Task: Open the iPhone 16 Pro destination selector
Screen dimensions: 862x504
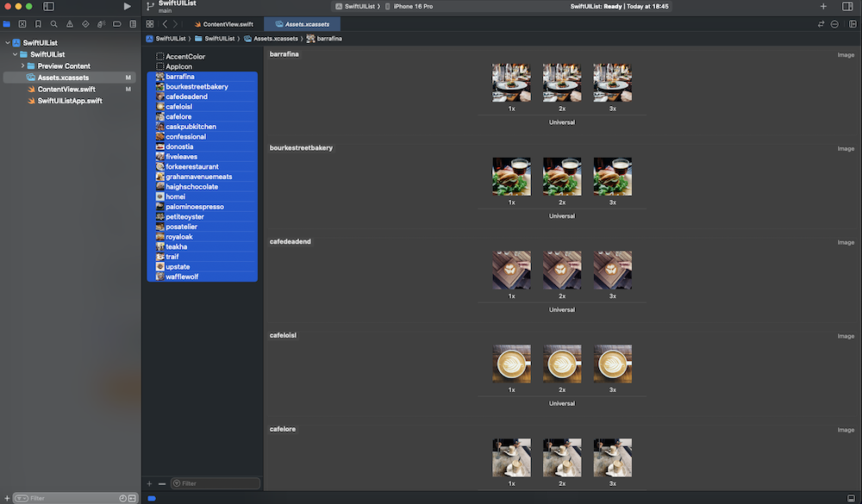Action: (412, 6)
